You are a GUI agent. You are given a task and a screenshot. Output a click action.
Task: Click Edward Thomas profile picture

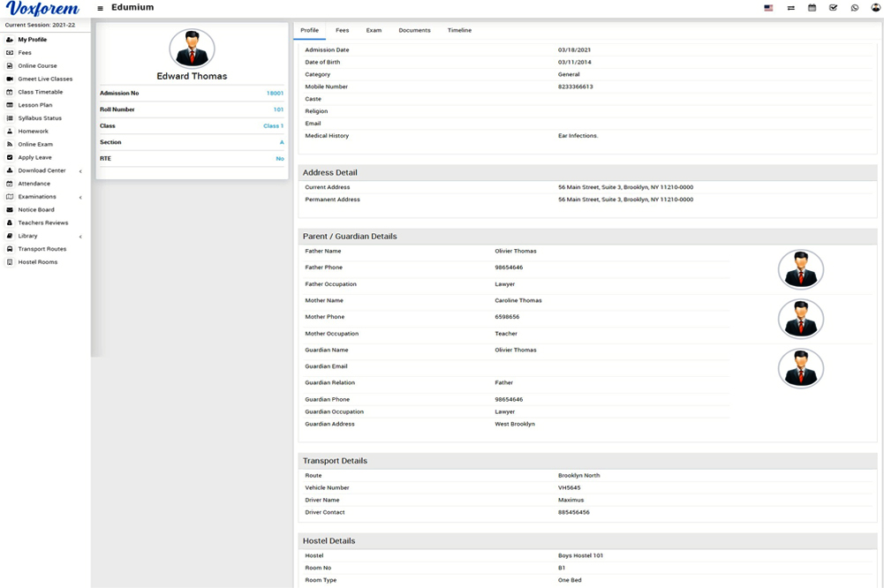(x=192, y=49)
